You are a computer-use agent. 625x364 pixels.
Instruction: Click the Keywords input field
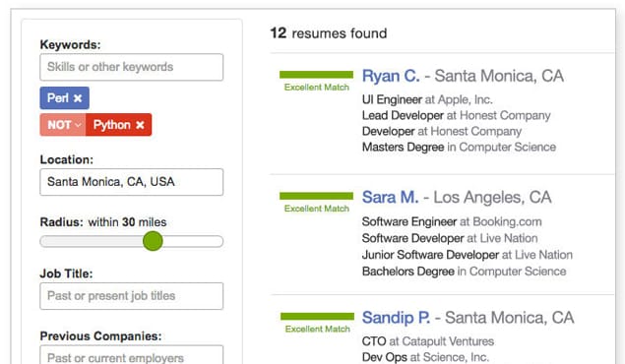(132, 67)
